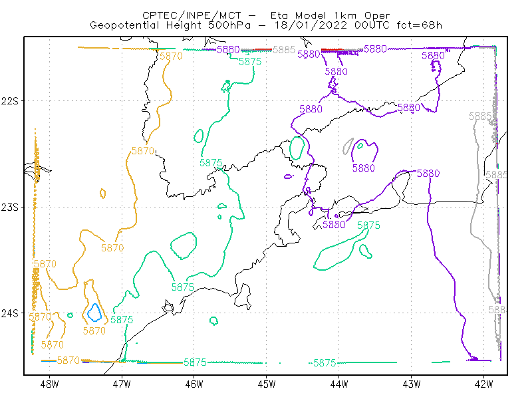Click the small closed blue contour
This screenshot has width=532, height=411.
pyautogui.click(x=94, y=313)
